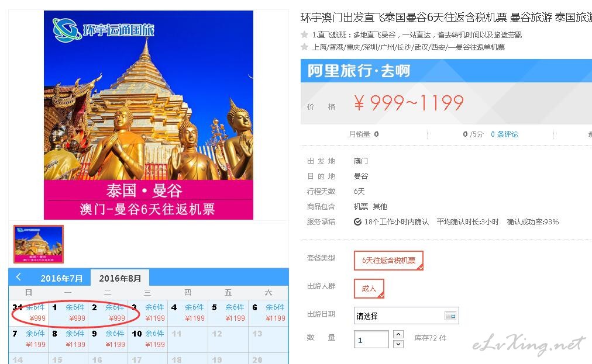Go to the previous month with the left arrow
This screenshot has width=592, height=364.
[18, 278]
